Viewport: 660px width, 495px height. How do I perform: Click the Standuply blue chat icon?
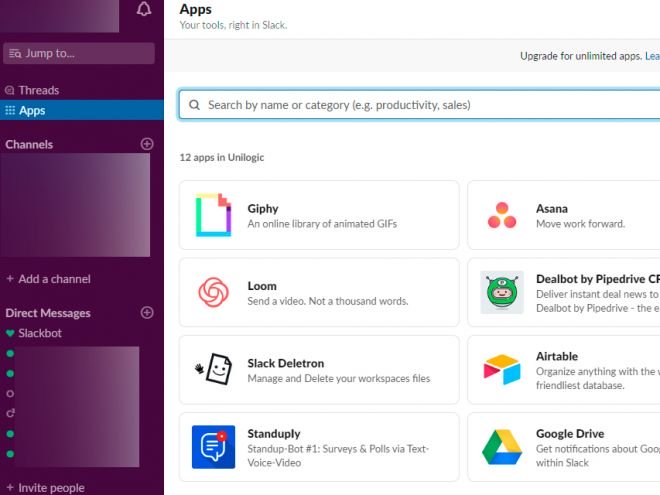coord(213,447)
